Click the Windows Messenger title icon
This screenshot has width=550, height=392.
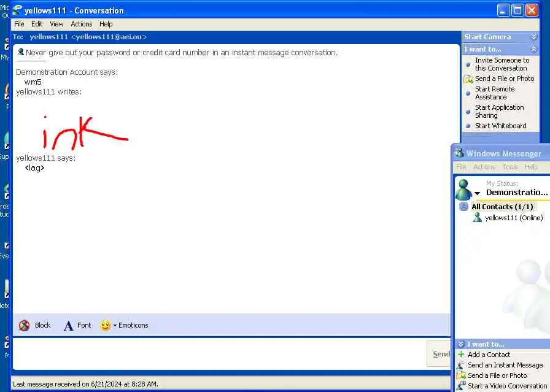459,153
